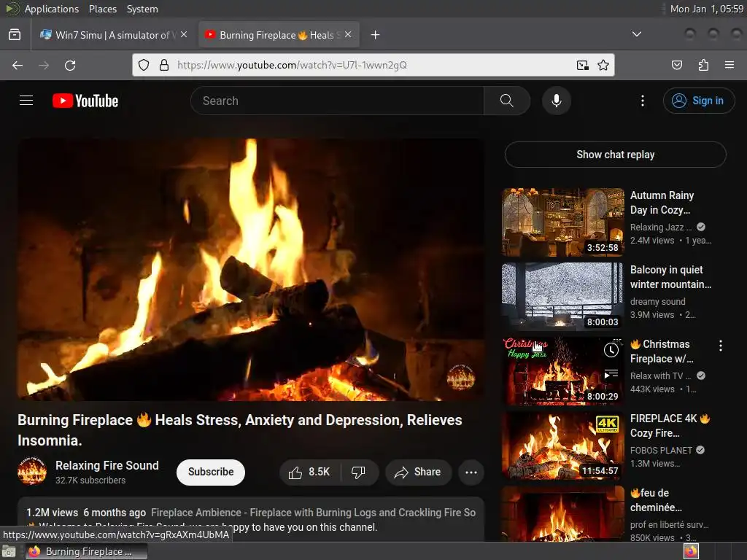Click the main fireplace video player
This screenshot has height=560, width=747.
point(251,270)
